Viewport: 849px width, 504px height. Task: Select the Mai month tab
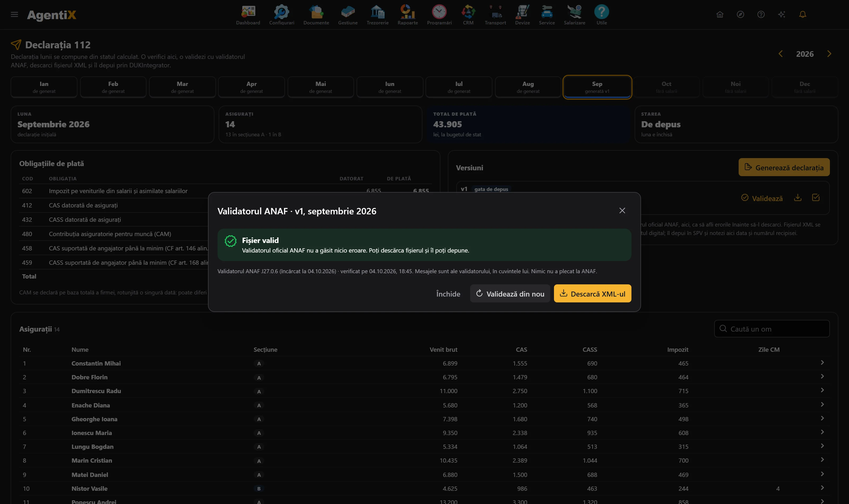pos(320,87)
